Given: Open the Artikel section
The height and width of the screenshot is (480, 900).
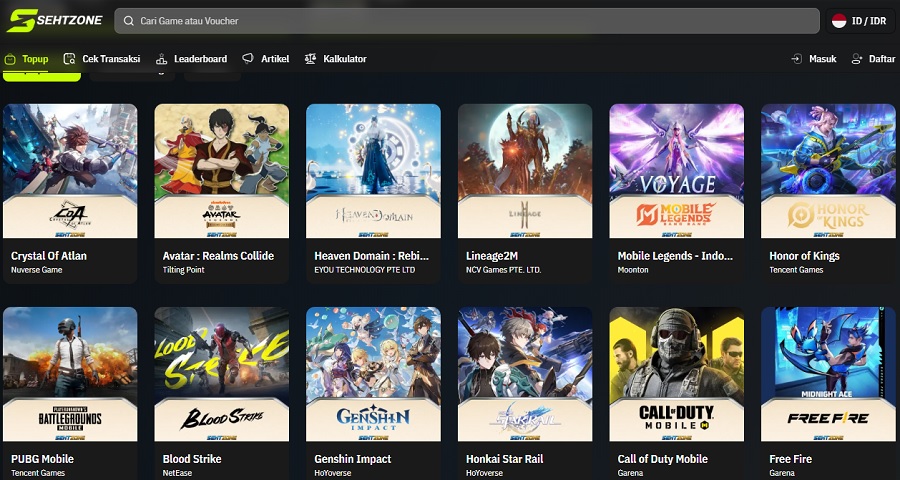Looking at the screenshot, I should click(265, 59).
